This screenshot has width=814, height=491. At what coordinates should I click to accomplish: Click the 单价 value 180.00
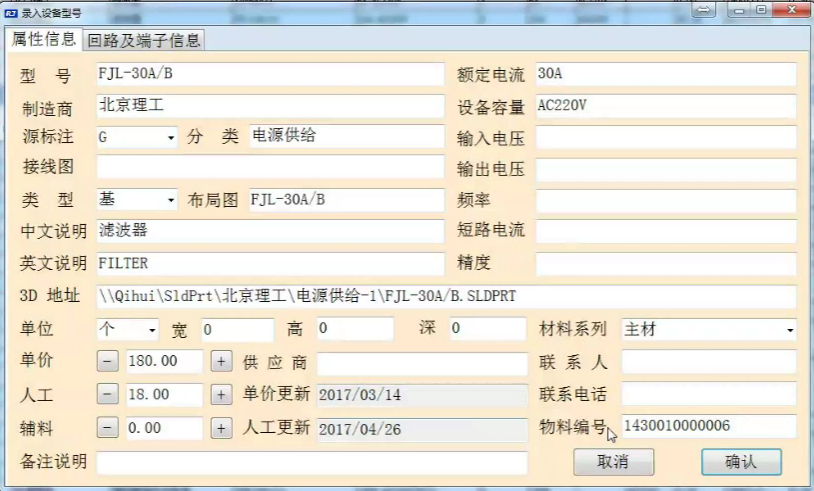tap(165, 361)
